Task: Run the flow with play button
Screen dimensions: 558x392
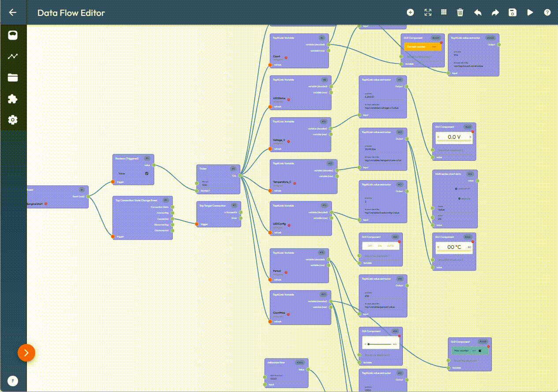Action: point(530,12)
